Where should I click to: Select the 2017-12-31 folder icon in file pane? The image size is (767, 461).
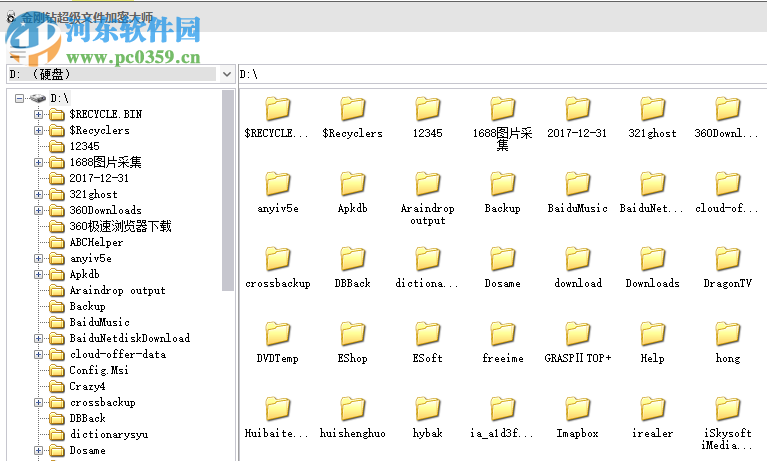click(578, 109)
